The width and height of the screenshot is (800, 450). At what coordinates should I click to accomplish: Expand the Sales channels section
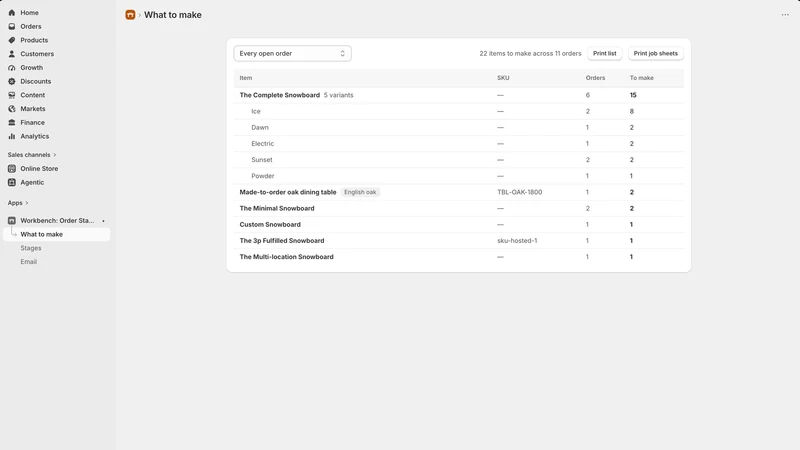click(32, 155)
